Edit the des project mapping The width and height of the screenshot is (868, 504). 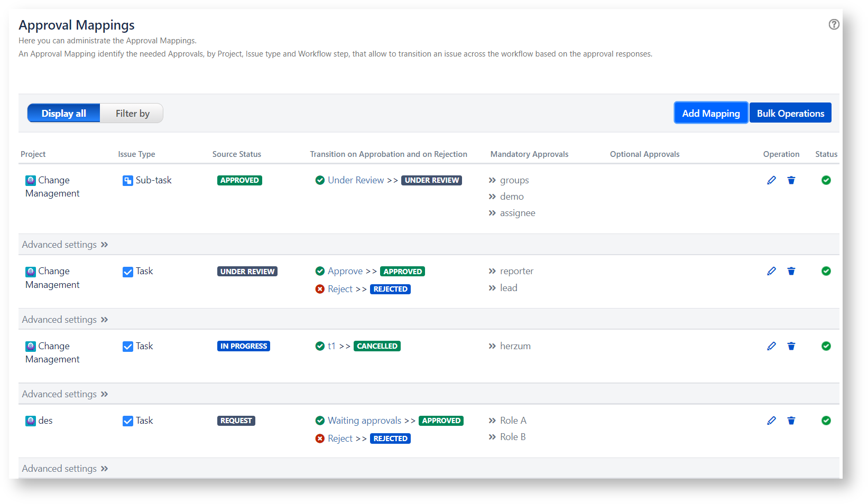tap(771, 421)
